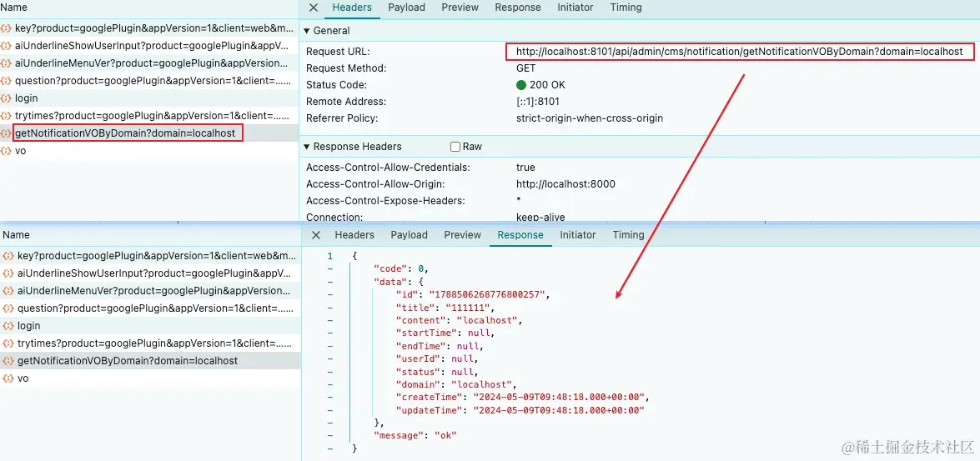Click the Access-Control-Expose-Headers header name
Image resolution: width=980 pixels, height=461 pixels.
point(386,201)
